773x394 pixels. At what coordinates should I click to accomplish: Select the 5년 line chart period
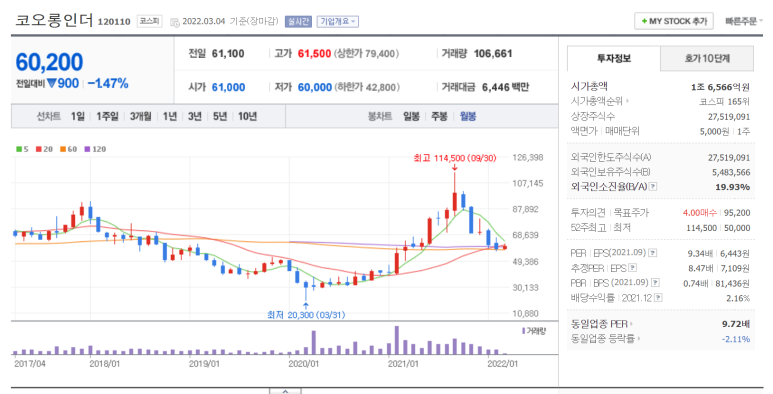tap(220, 116)
